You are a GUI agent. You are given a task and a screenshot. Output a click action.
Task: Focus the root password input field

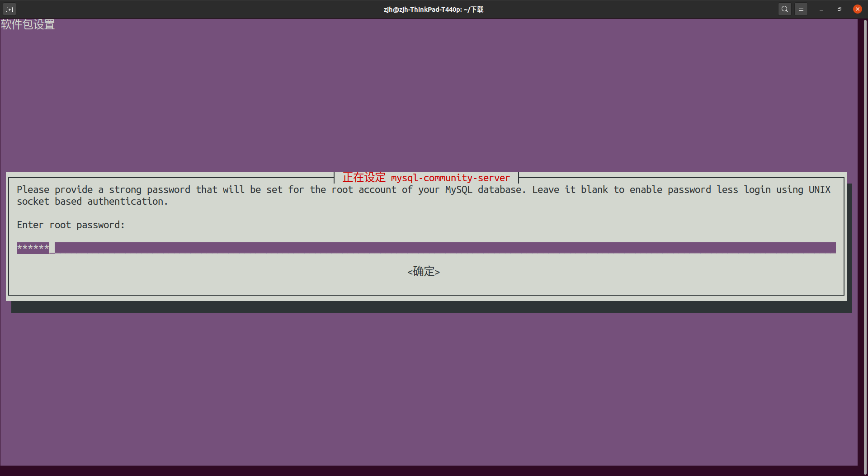coord(426,248)
